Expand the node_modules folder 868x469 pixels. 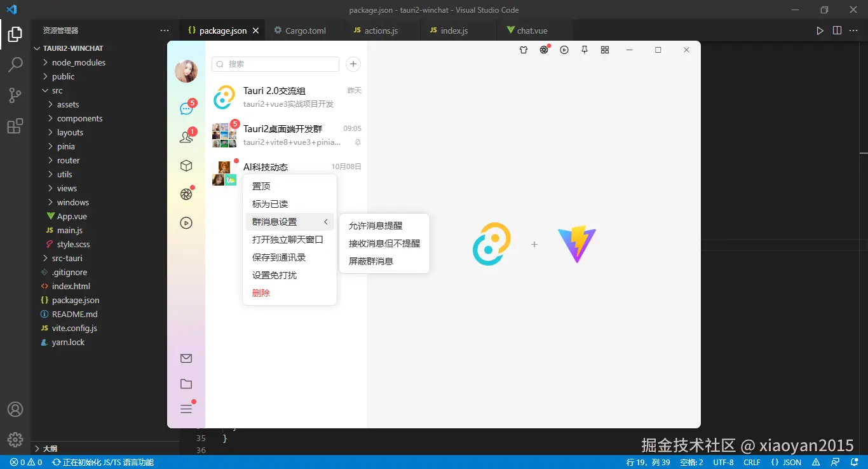click(79, 62)
